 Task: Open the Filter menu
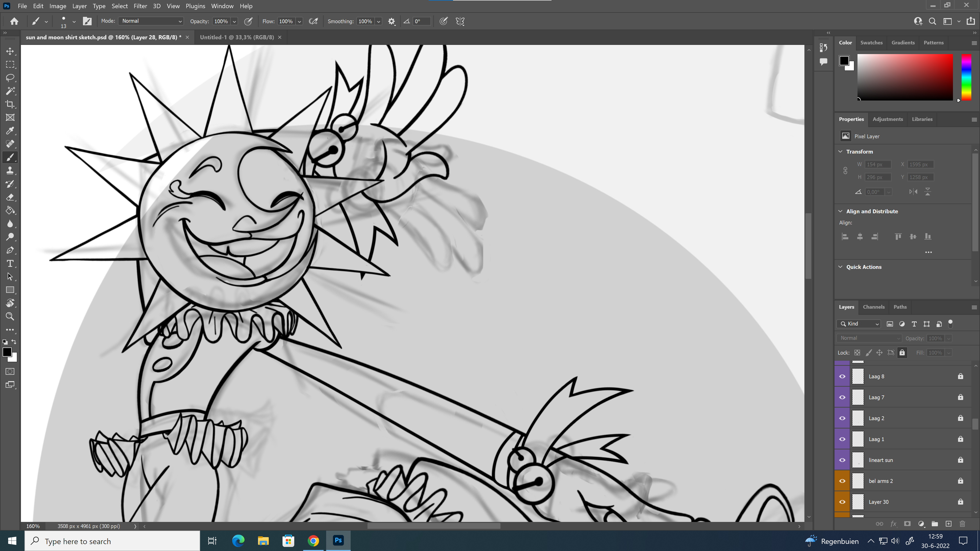click(x=140, y=6)
